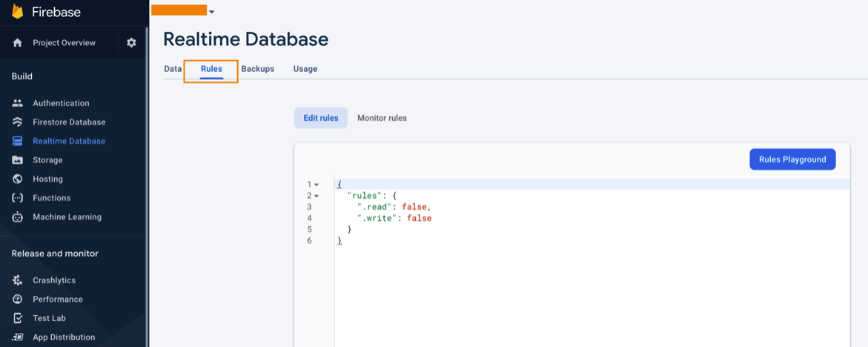Open Realtime Database in sidebar
The height and width of the screenshot is (347, 868).
pos(69,141)
